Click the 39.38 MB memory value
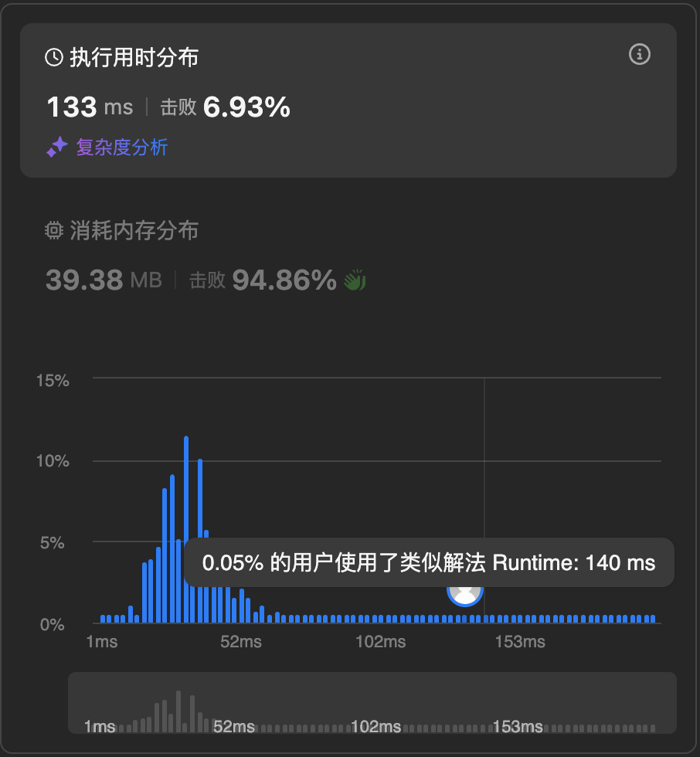 tap(104, 280)
